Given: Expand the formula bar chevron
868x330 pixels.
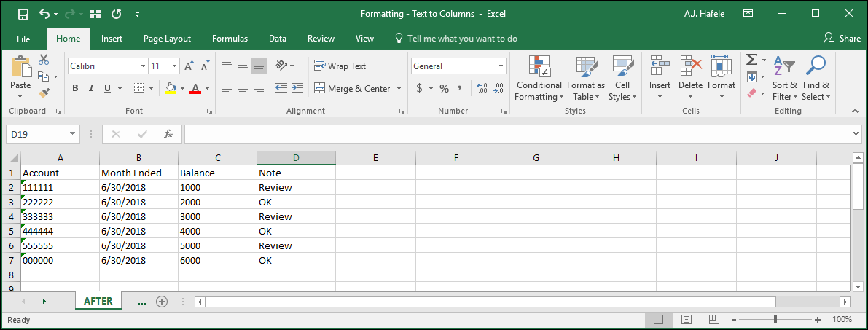Looking at the screenshot, I should [x=856, y=134].
